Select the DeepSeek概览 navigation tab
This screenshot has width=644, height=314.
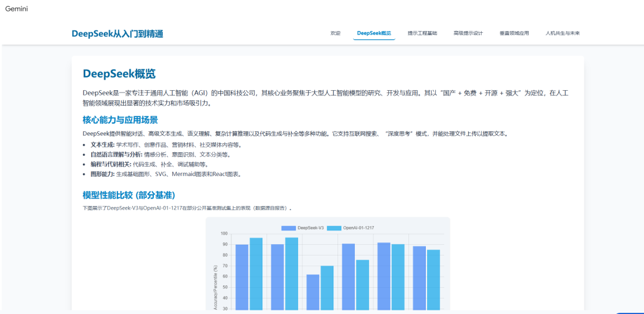pyautogui.click(x=374, y=33)
